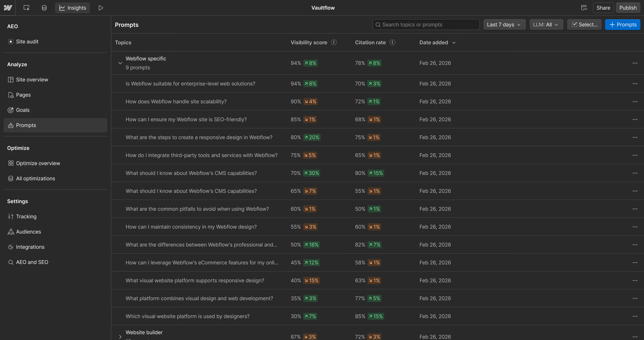Click the Visibility score info icon
The width and height of the screenshot is (644, 340).
334,42
